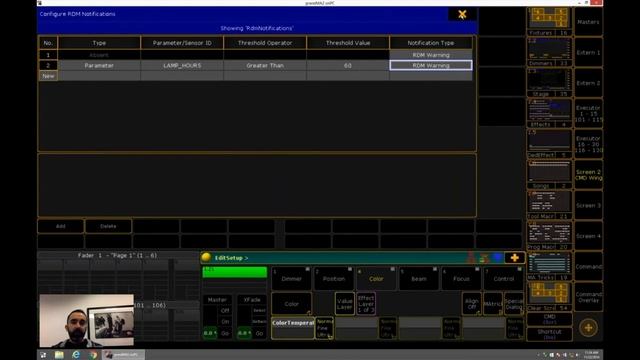Screen dimensions: 640x360
Task: Select Executor 16-30 button
Action: (x=588, y=144)
